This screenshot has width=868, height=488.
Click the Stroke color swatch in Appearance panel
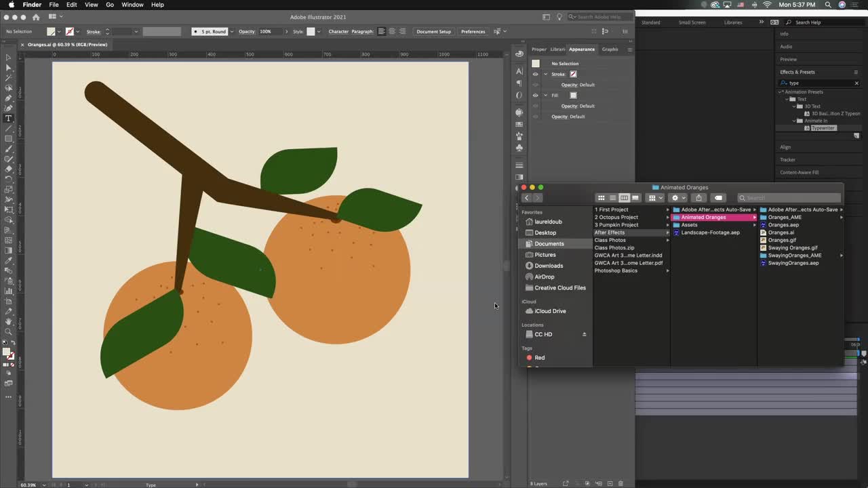[x=573, y=74]
